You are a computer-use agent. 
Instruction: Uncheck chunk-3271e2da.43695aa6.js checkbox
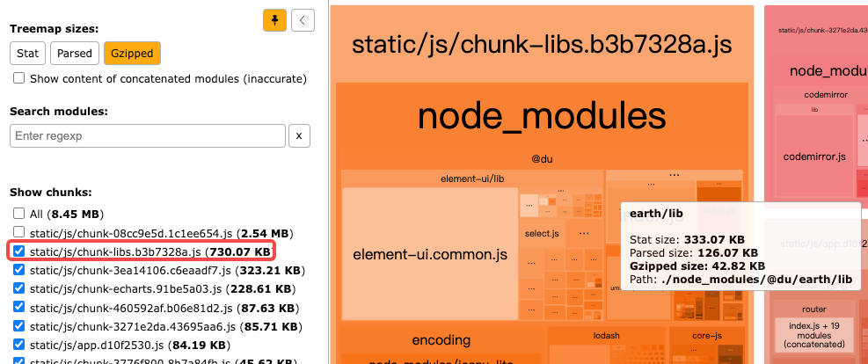click(x=18, y=326)
